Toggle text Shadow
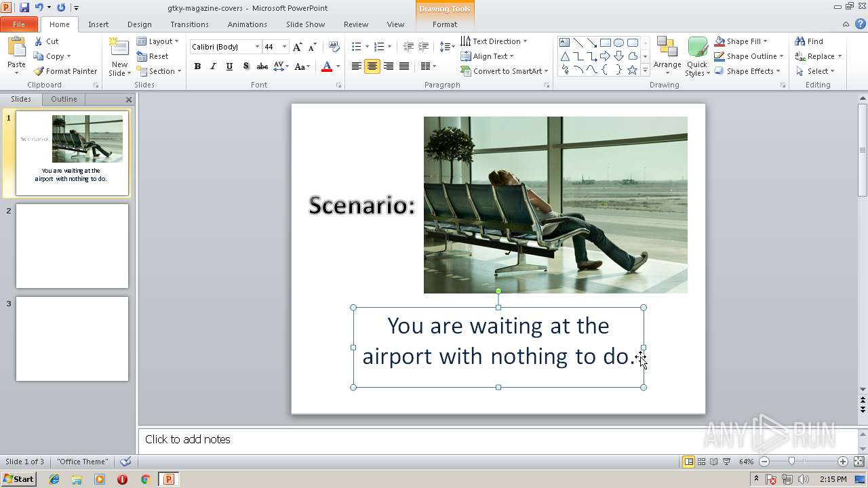This screenshot has width=868, height=488. coord(245,66)
